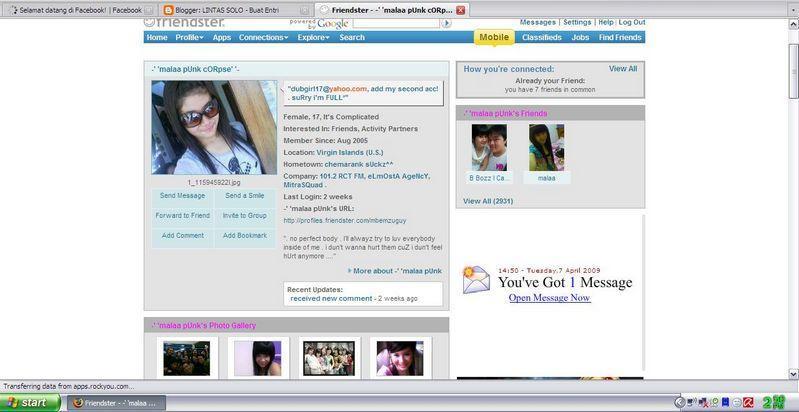Open the received new comment update
Screen dimensions: 799x412
pyautogui.click(x=331, y=298)
